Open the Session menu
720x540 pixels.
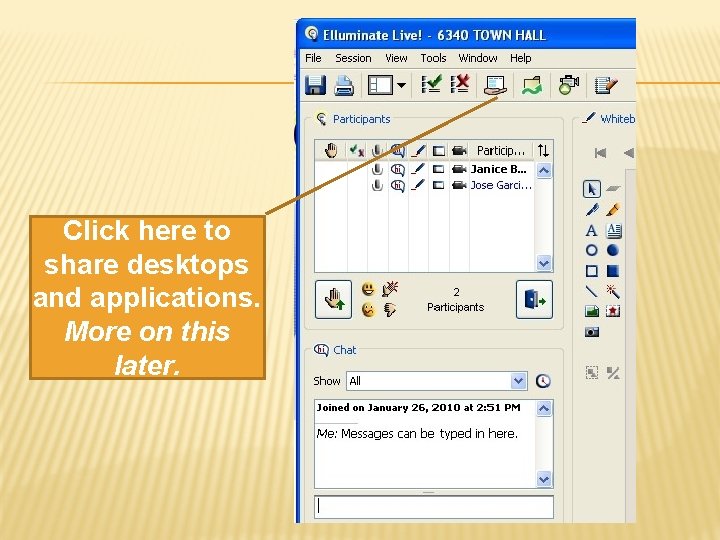[x=353, y=58]
